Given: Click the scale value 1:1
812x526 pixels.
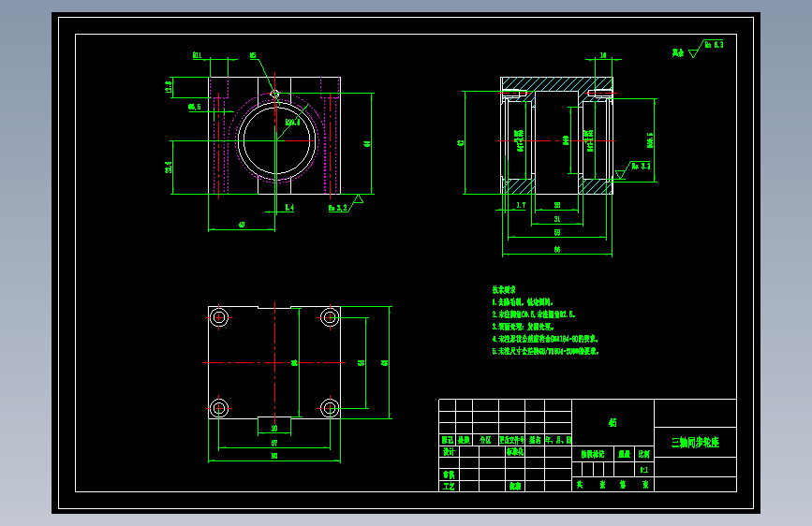Looking at the screenshot, I should click(x=643, y=470).
